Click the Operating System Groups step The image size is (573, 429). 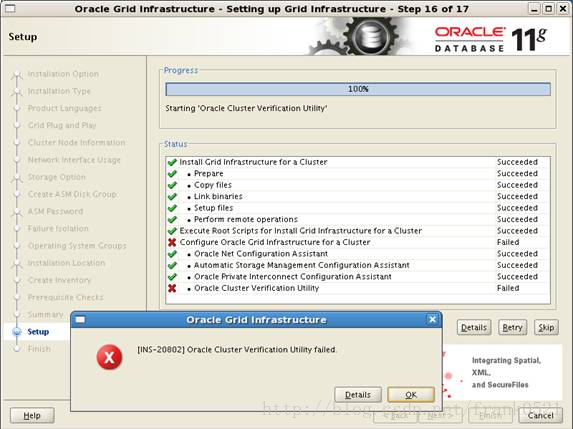pos(77,246)
